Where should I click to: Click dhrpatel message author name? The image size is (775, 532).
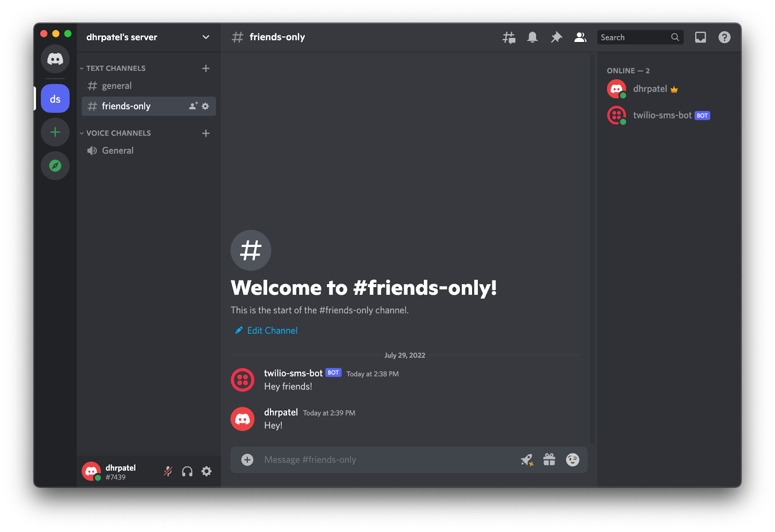click(281, 412)
